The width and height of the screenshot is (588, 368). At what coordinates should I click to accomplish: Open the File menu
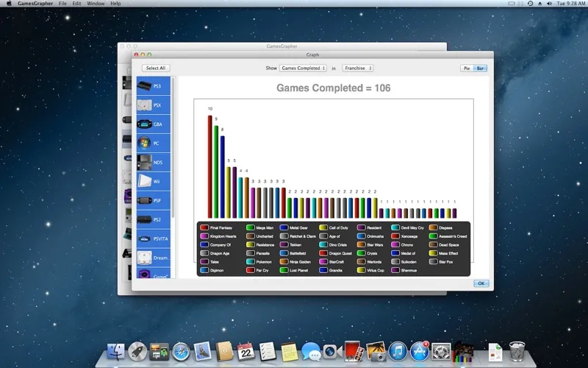pyautogui.click(x=62, y=4)
